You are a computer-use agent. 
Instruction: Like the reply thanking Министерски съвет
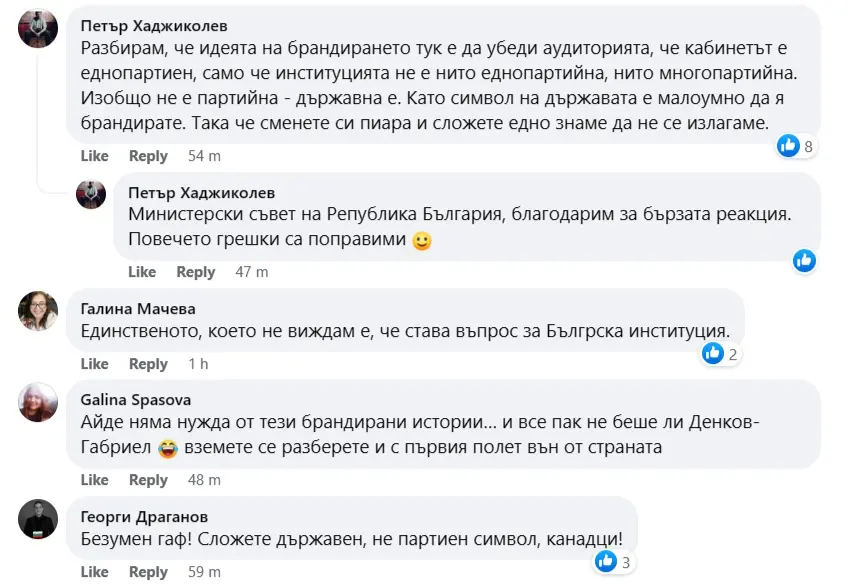coord(142,272)
